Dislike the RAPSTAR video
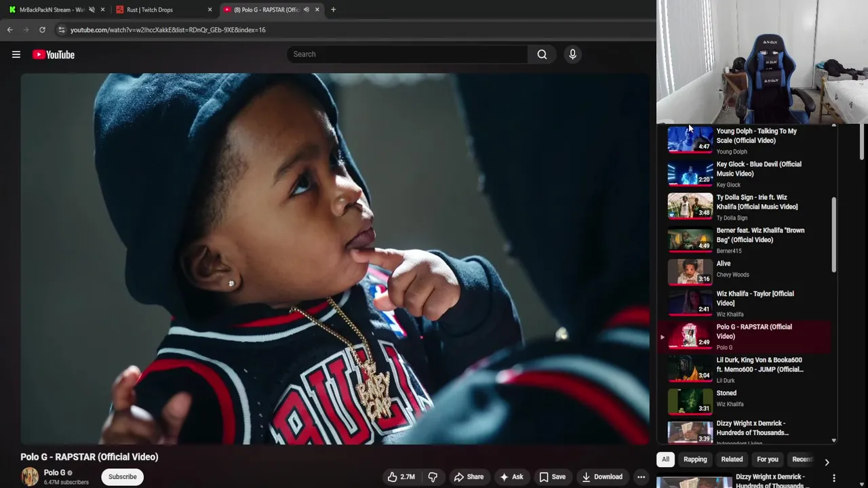 click(x=433, y=476)
